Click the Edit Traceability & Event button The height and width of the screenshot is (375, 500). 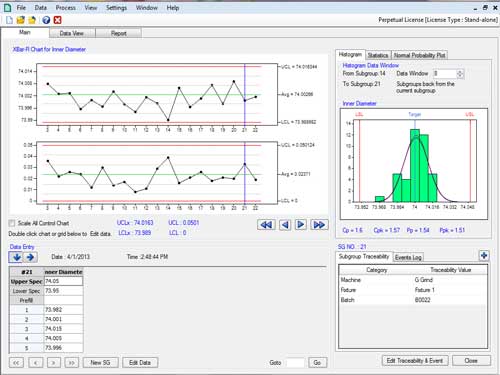pos(415,361)
